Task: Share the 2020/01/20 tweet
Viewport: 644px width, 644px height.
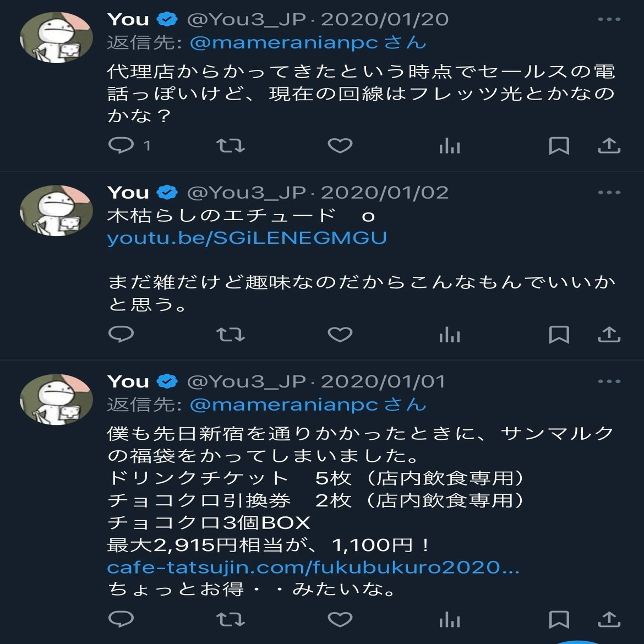Action: click(609, 146)
